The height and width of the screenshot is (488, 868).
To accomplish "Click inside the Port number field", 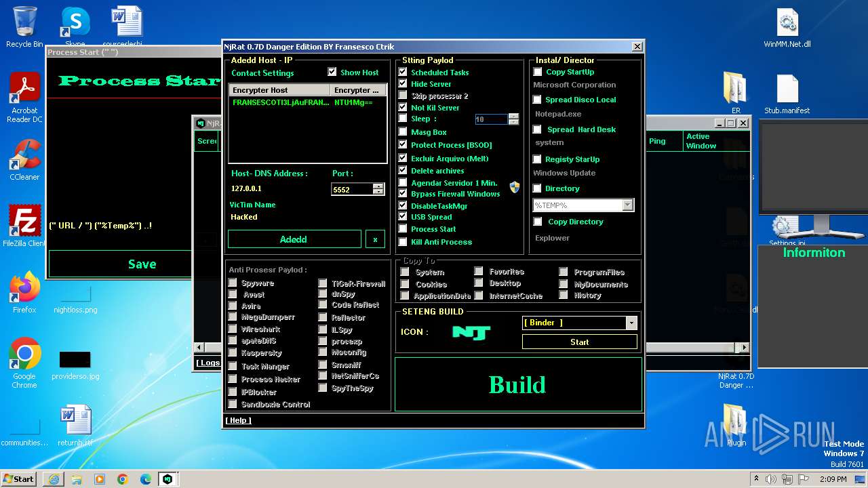I will [x=352, y=189].
